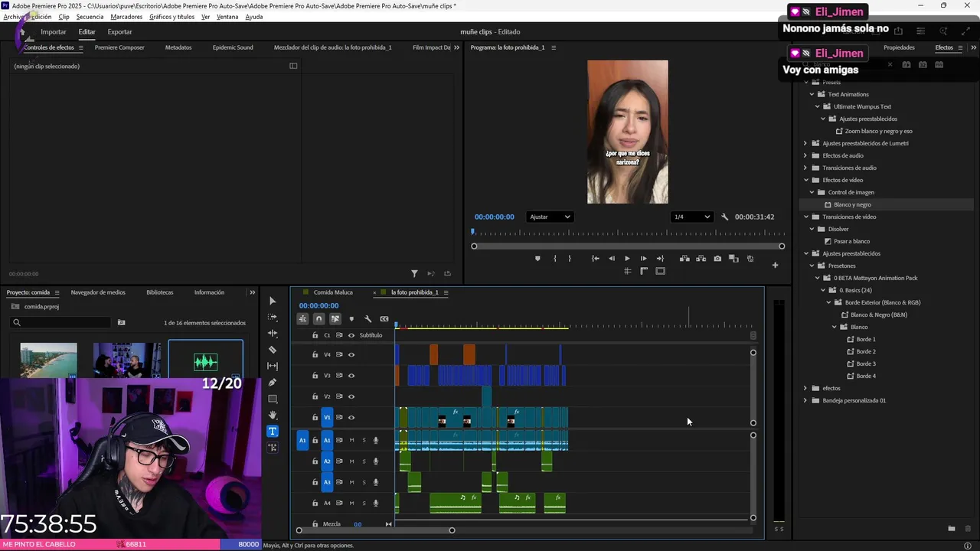Viewport: 980px width, 551px height.
Task: Mute audio track A2
Action: (x=351, y=461)
